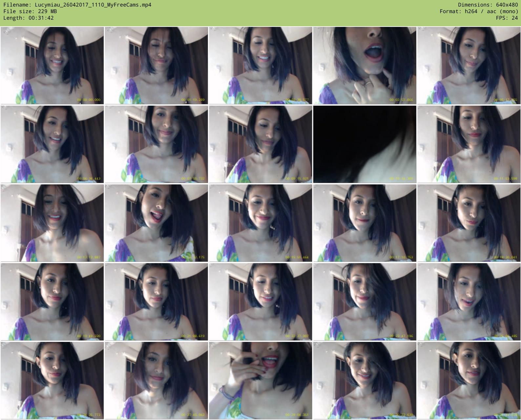This screenshot has height=420, width=521.
Task: Open the thumbnail at timestamp 00:22:27
Action: (260, 302)
